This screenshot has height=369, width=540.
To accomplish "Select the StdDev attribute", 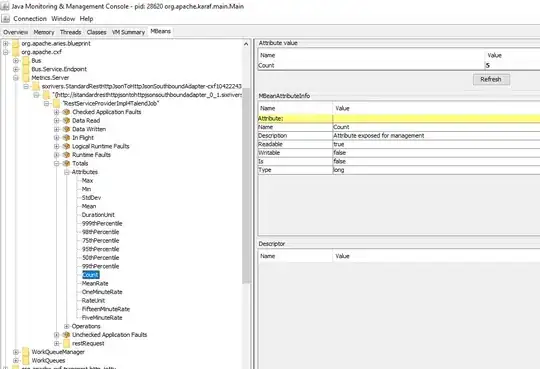I will point(91,198).
